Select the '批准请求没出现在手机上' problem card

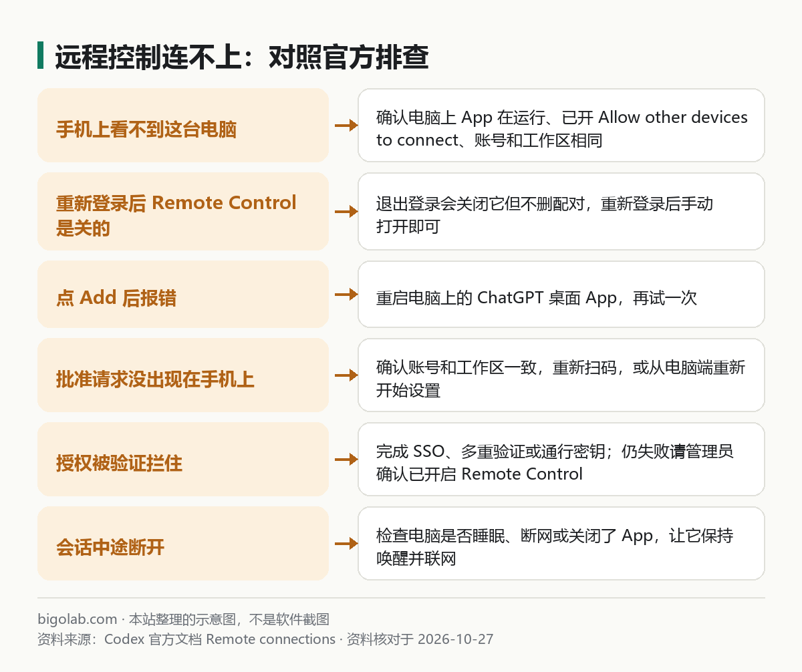(x=183, y=375)
